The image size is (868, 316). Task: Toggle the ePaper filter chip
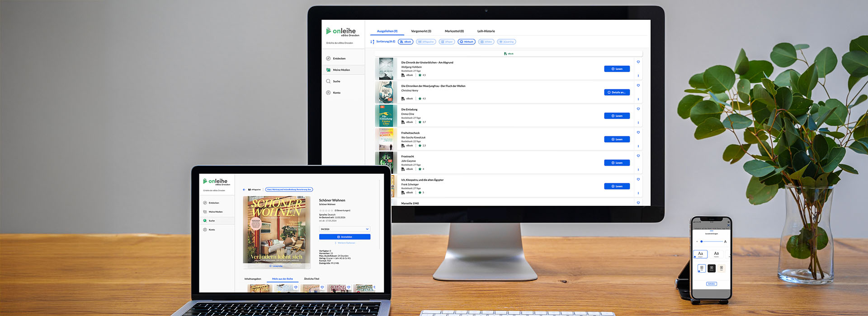tap(447, 42)
